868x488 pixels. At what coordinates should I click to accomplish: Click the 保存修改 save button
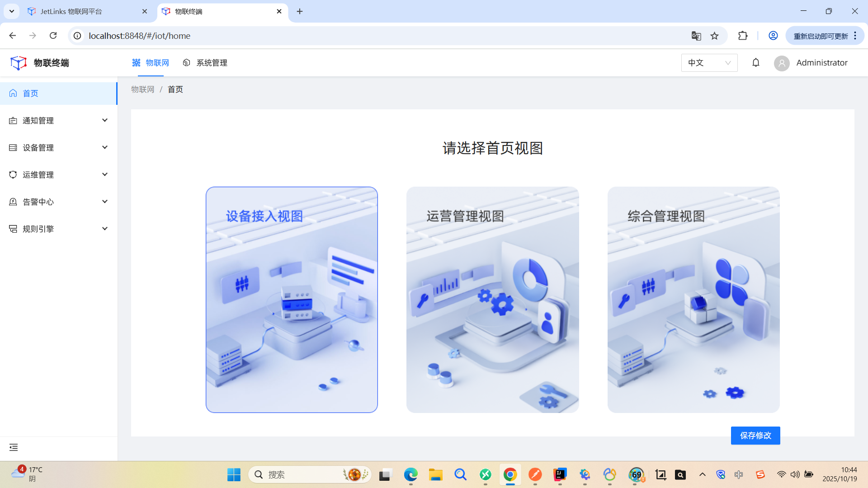click(x=755, y=436)
